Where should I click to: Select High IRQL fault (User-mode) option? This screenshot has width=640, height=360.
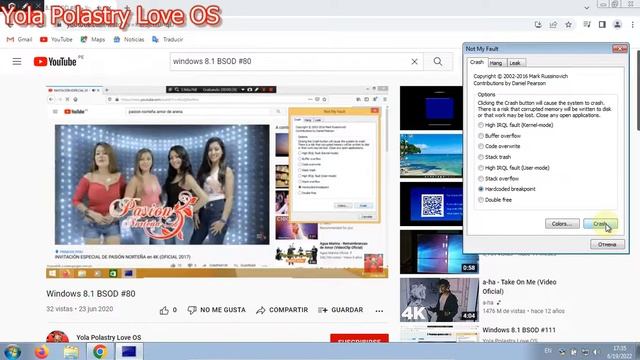pos(513,168)
